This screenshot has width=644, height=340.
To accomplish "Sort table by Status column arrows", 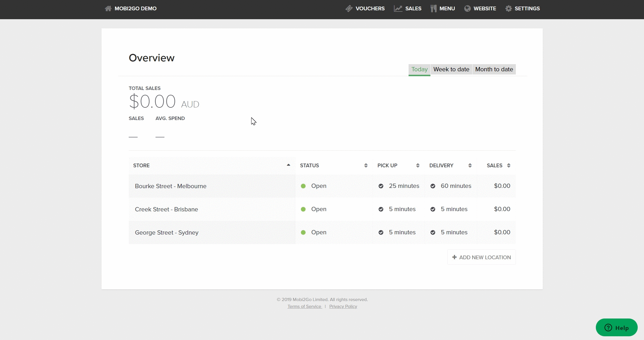I will [366, 166].
